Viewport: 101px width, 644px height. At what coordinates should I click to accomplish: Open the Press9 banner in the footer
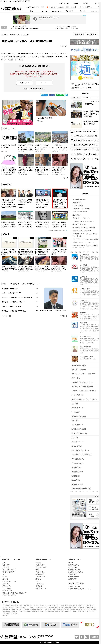(50, 625)
